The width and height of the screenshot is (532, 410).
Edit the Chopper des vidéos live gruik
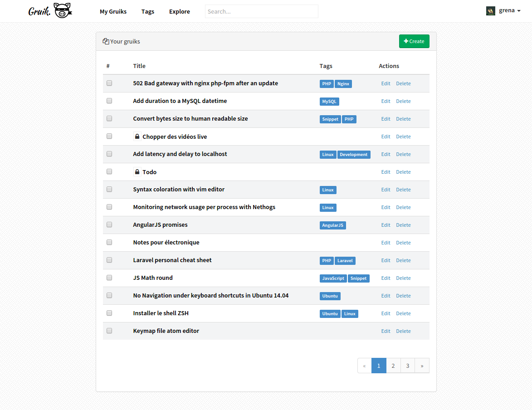(386, 137)
